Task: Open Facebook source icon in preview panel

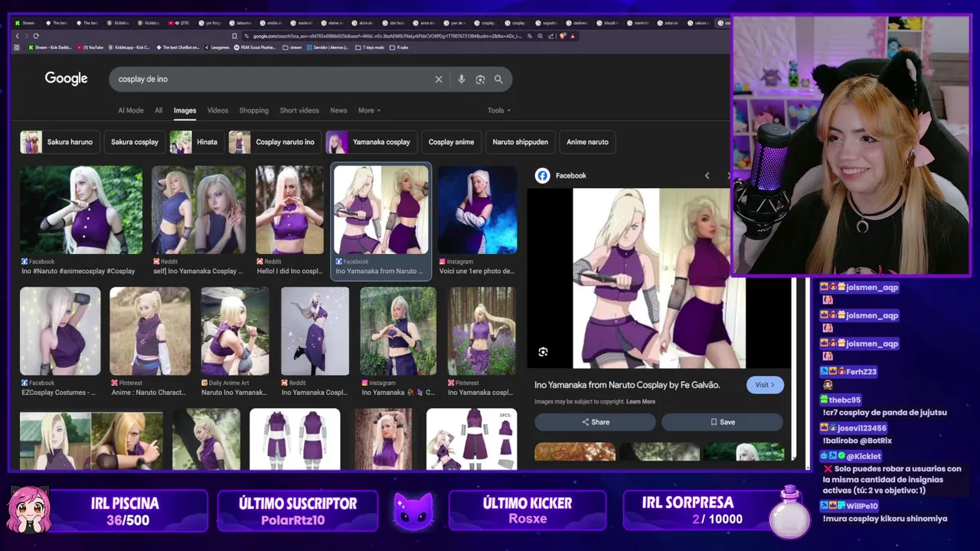Action: tap(542, 175)
